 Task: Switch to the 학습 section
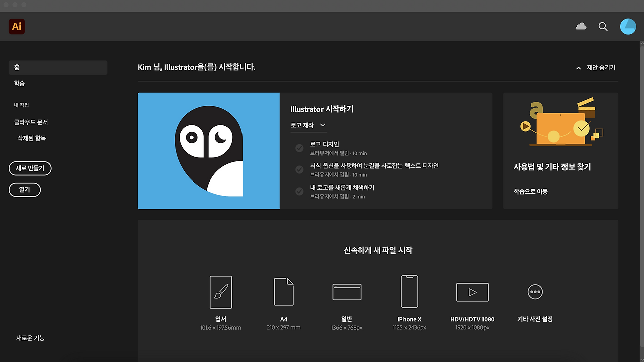tap(19, 83)
